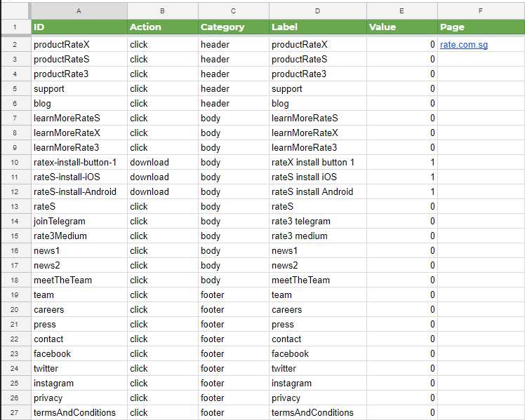Click download action in ratex-install-button-1 row

click(163, 162)
